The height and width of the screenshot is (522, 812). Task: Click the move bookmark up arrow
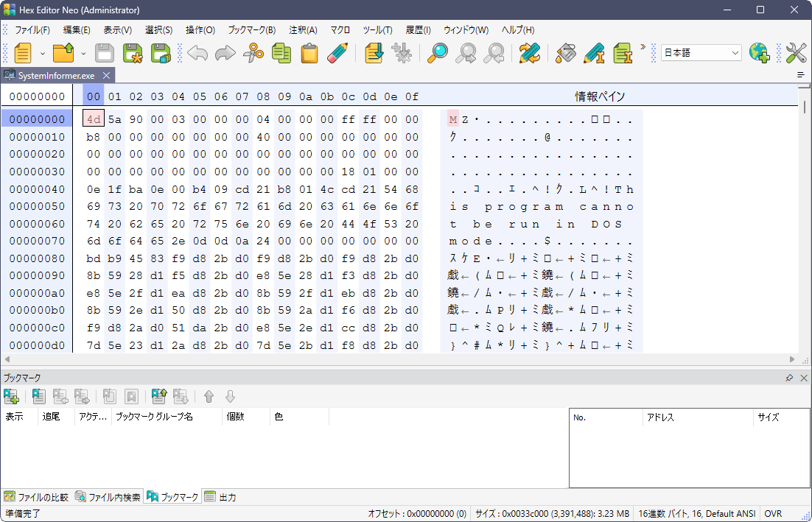(209, 397)
